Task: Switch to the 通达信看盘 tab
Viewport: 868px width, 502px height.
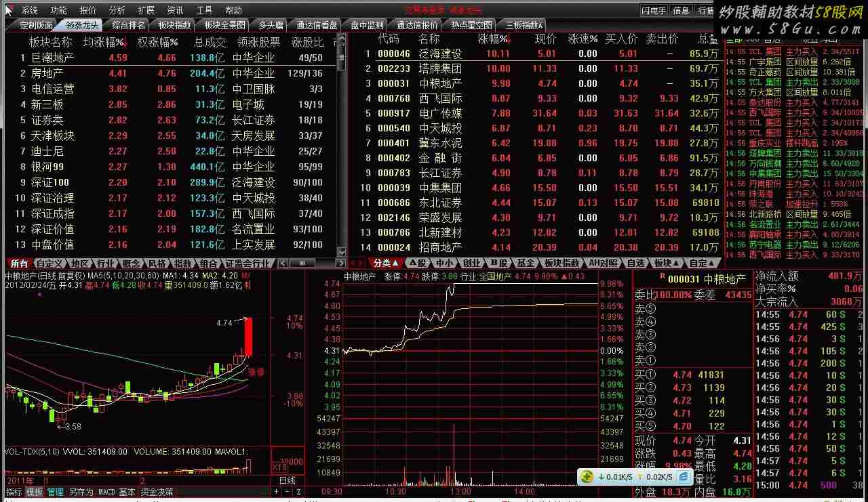Action: [317, 25]
